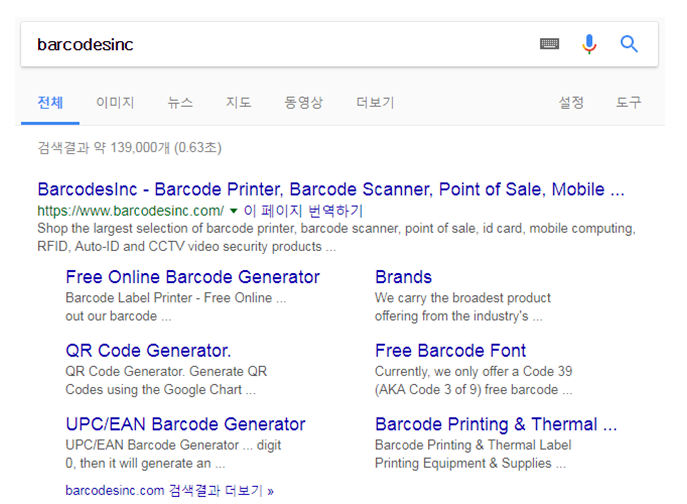Viewport: 687px width, 504px height.
Task: Click text '(AKA Code 3 of 9) free barcode'
Action: (467, 390)
